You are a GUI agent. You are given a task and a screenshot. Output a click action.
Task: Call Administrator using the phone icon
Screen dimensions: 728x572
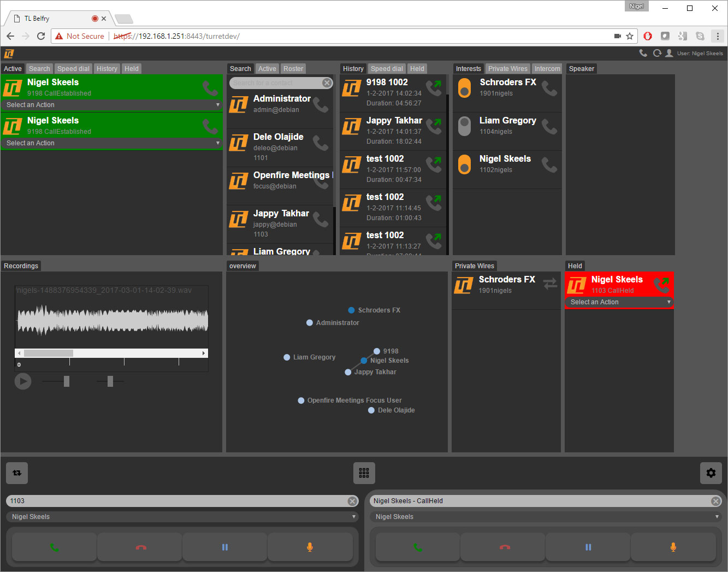tap(321, 104)
